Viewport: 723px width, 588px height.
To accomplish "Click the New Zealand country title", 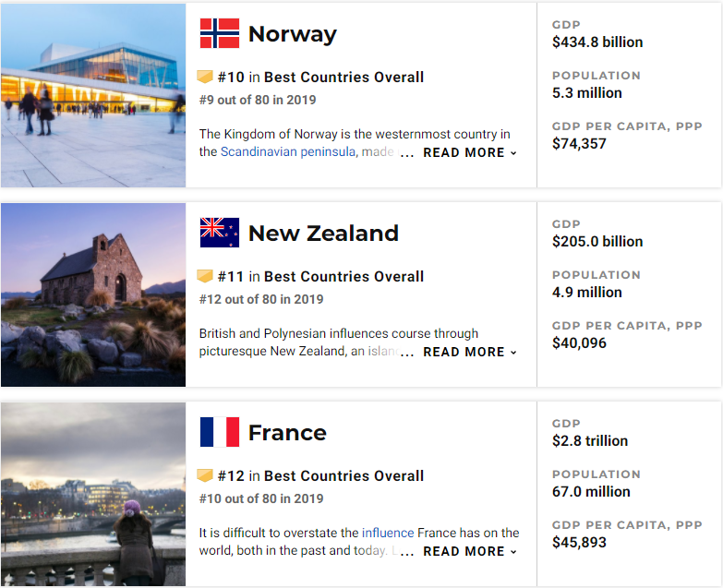I will click(x=323, y=234).
